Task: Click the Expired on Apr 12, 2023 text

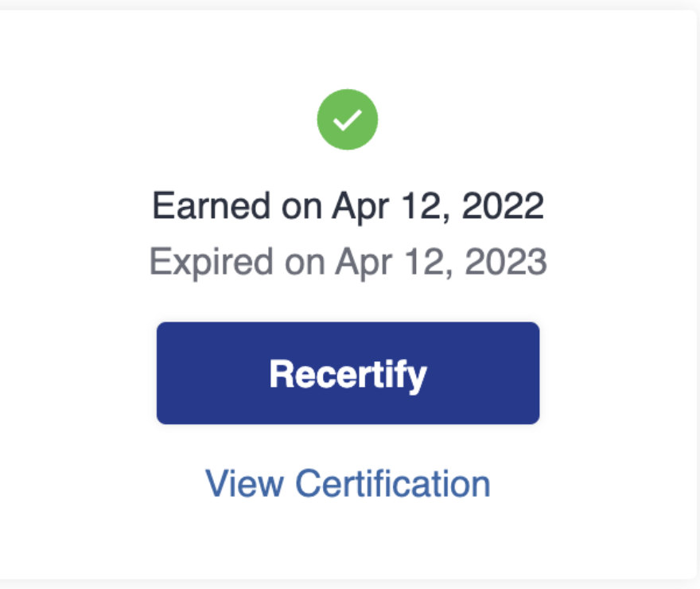Action: [348, 262]
